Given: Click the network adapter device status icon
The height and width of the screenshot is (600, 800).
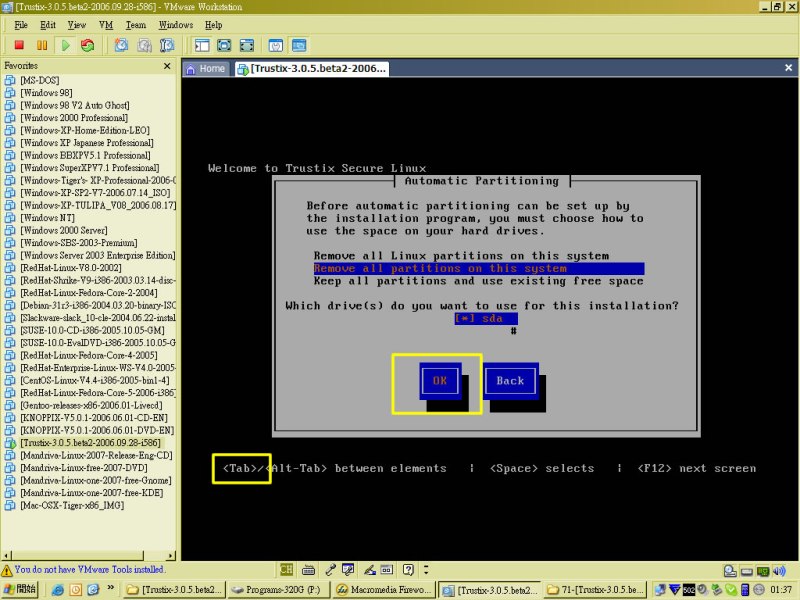Looking at the screenshot, I should [x=762, y=571].
